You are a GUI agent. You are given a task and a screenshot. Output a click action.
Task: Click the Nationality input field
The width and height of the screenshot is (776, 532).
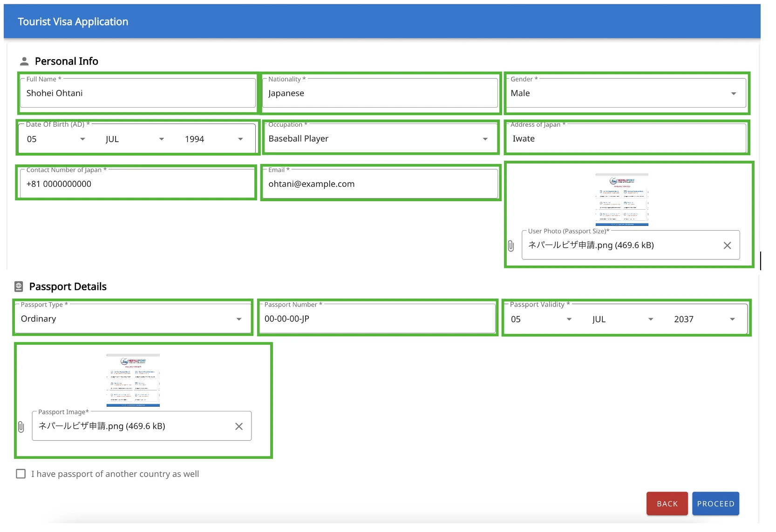pos(380,93)
